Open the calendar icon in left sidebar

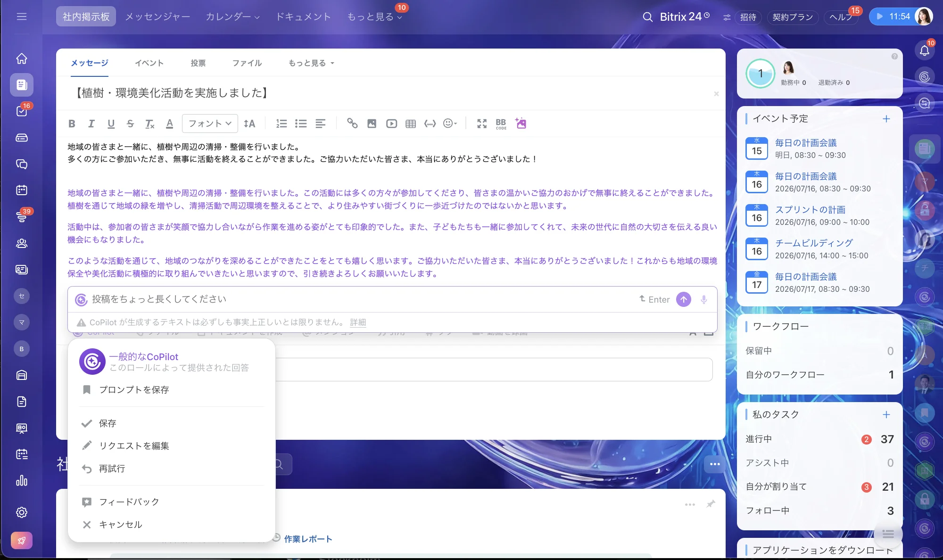pos(22,190)
